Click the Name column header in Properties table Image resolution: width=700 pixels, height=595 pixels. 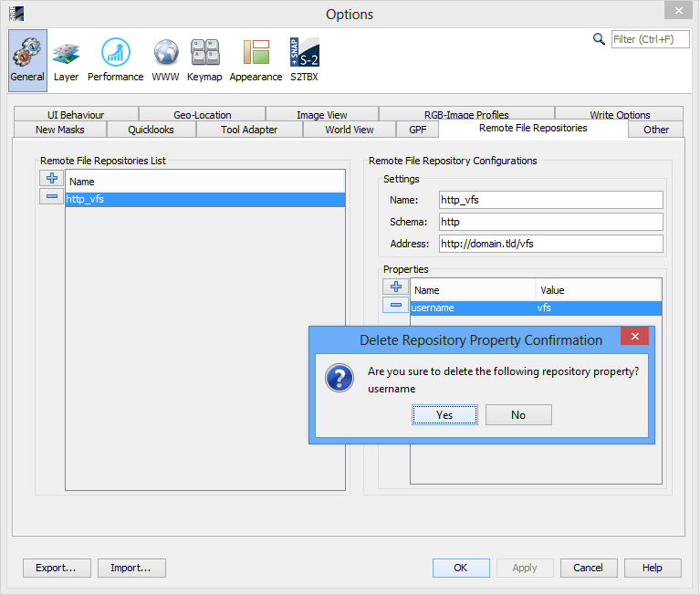tap(473, 290)
